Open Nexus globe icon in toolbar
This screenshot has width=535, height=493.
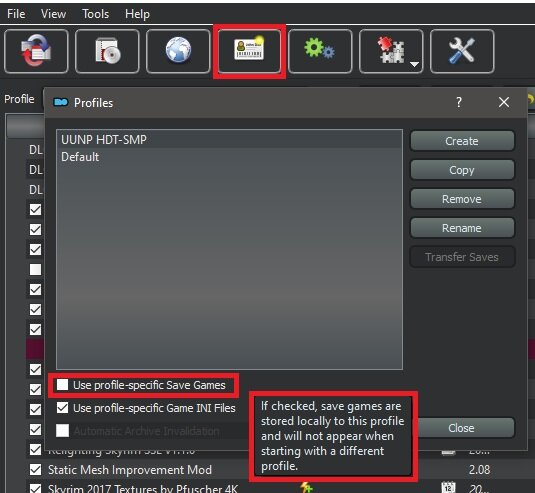pyautogui.click(x=178, y=51)
